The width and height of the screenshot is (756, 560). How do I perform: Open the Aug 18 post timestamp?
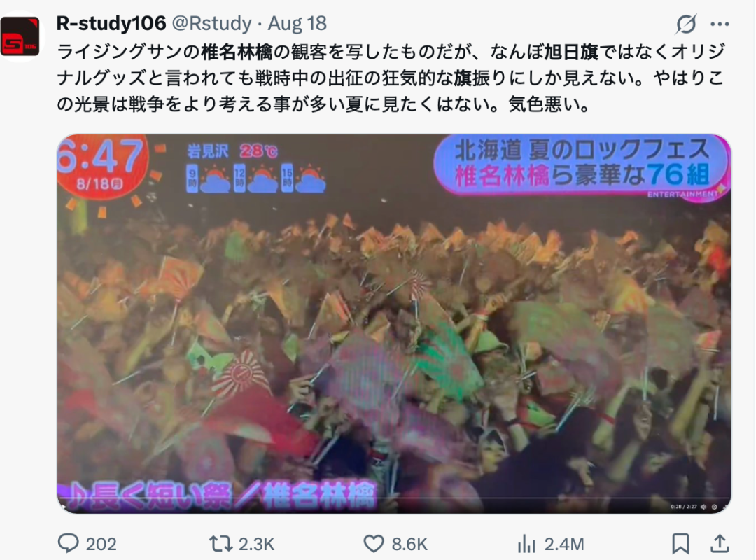pyautogui.click(x=297, y=23)
